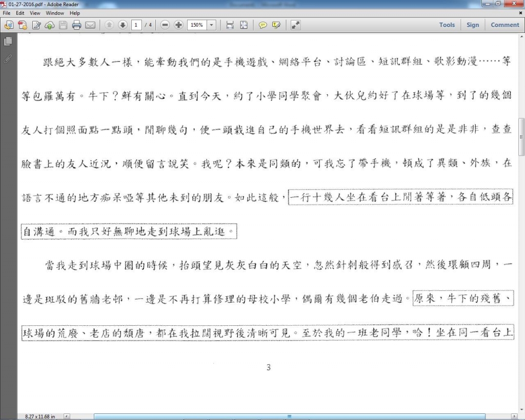Click the Save floppy disk icon
525x420 pixels.
pos(63,25)
